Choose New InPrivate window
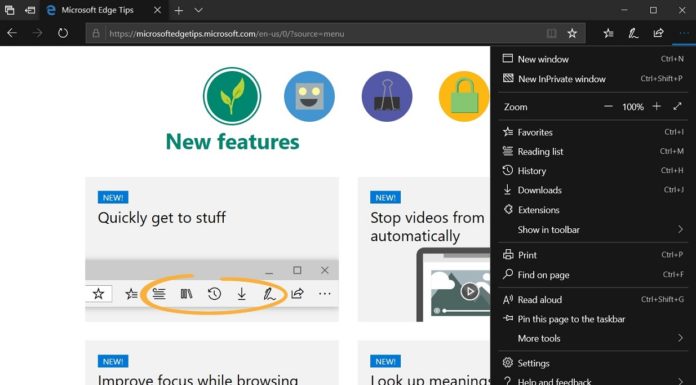The height and width of the screenshot is (385, 696). click(593, 79)
